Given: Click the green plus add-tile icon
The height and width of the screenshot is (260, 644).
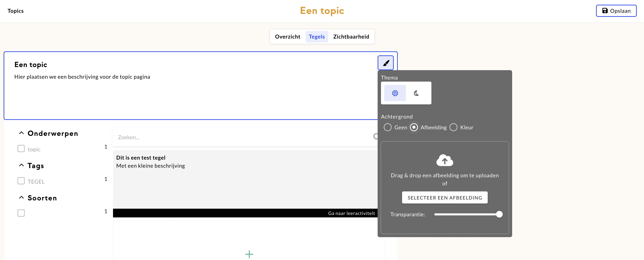Looking at the screenshot, I should pos(249,254).
